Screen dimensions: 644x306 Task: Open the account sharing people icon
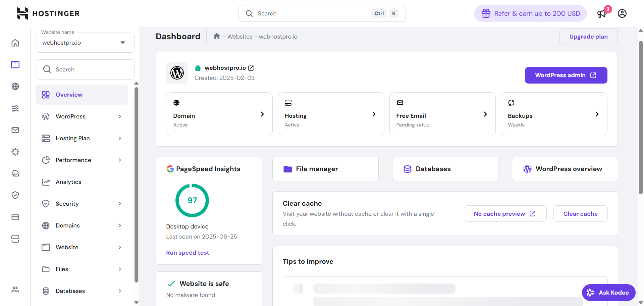(x=15, y=289)
